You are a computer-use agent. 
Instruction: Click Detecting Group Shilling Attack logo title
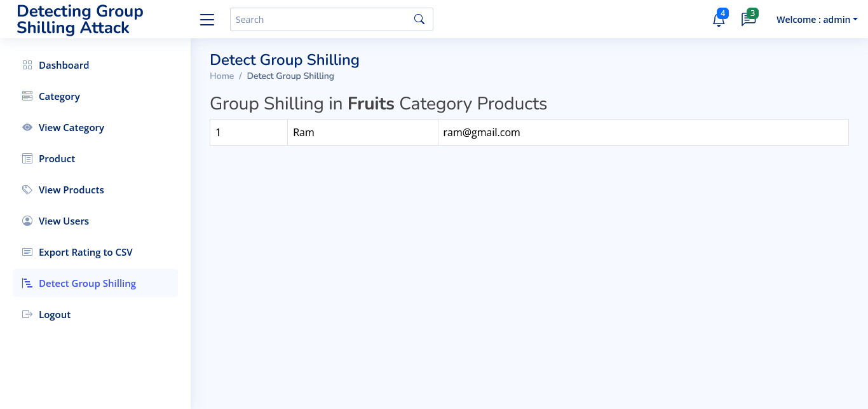(x=80, y=20)
